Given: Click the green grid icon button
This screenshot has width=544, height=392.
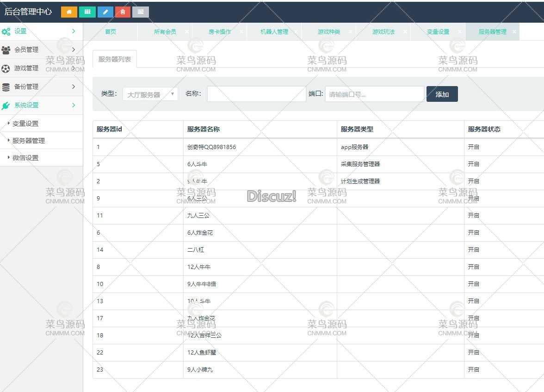Looking at the screenshot, I should [x=87, y=12].
